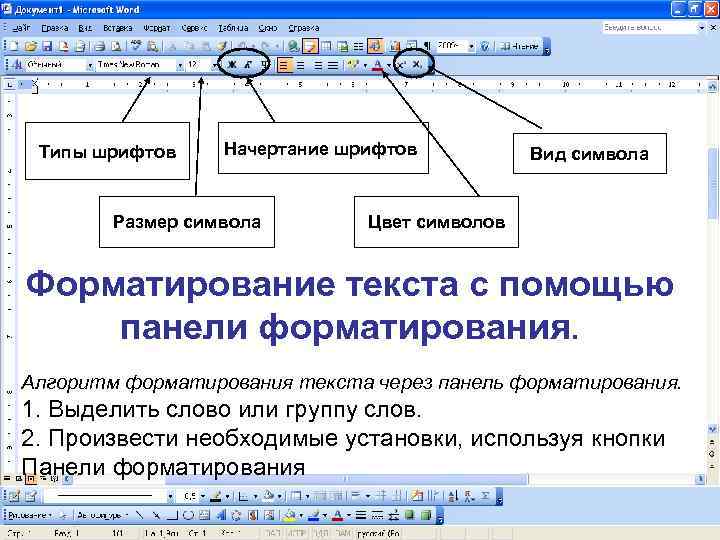This screenshot has height=540, width=720.
Task: Copy formatting with the Format Painter brush
Action: [222, 46]
